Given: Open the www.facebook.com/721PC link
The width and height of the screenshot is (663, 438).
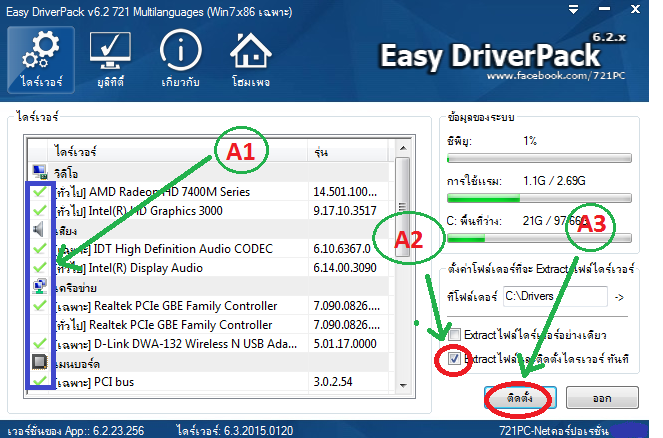Looking at the screenshot, I should tap(556, 76).
